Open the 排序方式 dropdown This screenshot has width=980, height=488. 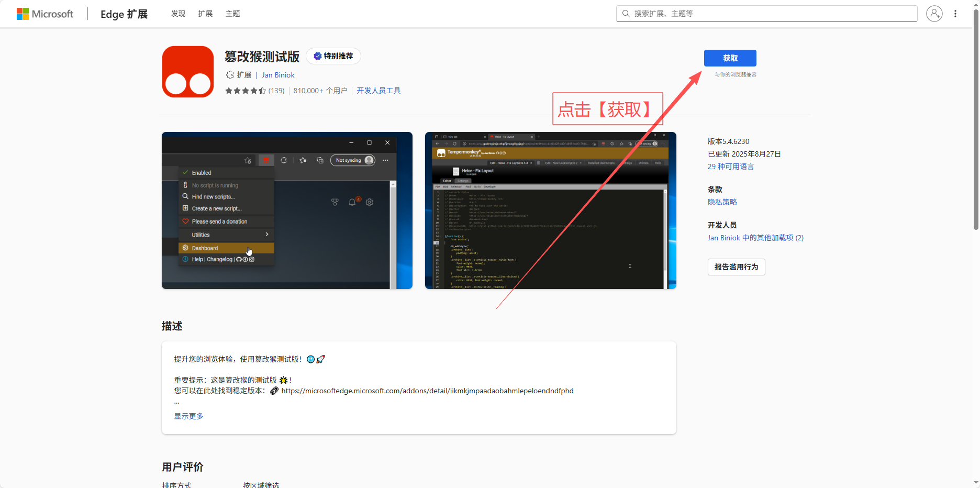pyautogui.click(x=176, y=485)
